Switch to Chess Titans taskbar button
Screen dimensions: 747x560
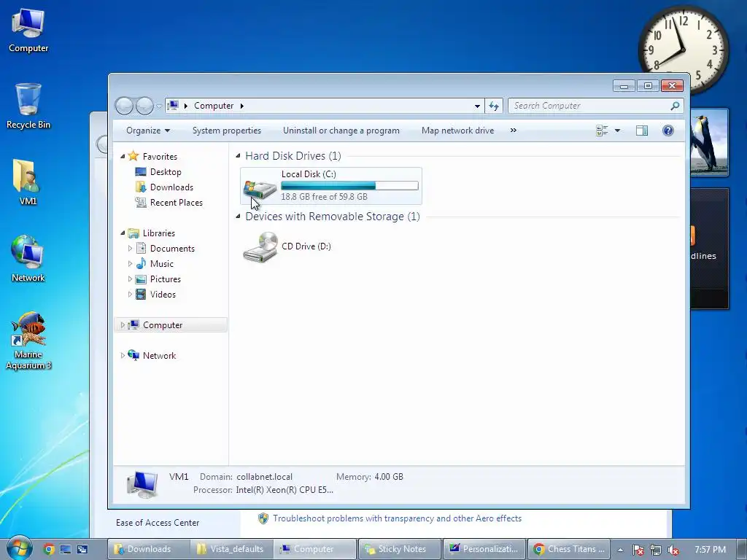click(569, 549)
